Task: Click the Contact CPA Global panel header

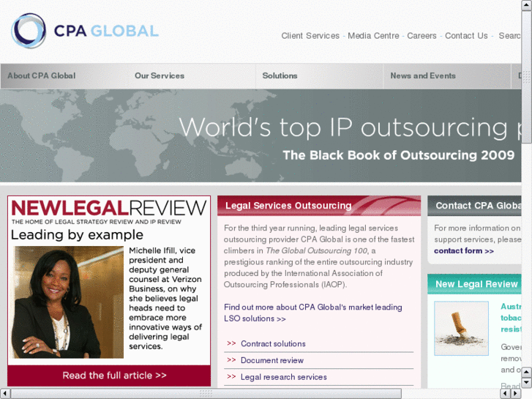Action: click(474, 206)
